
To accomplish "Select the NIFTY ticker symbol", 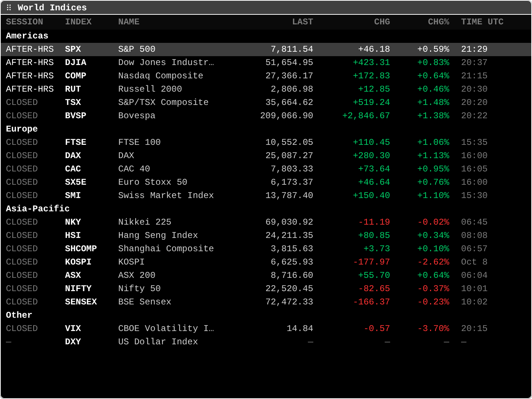I will [78, 289].
